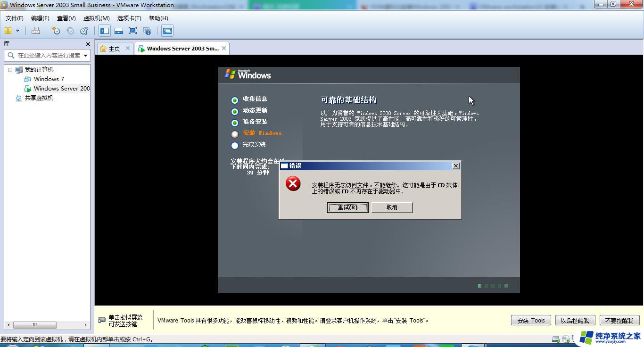This screenshot has width=644, height=347.
Task: Open the snapshot manager wrench-clock icon
Action: (84, 31)
